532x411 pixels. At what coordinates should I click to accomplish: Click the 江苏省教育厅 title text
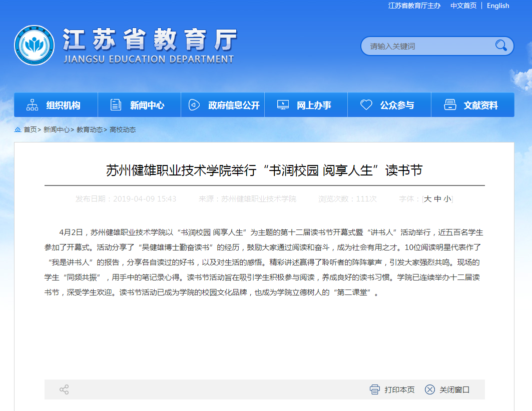(149, 39)
